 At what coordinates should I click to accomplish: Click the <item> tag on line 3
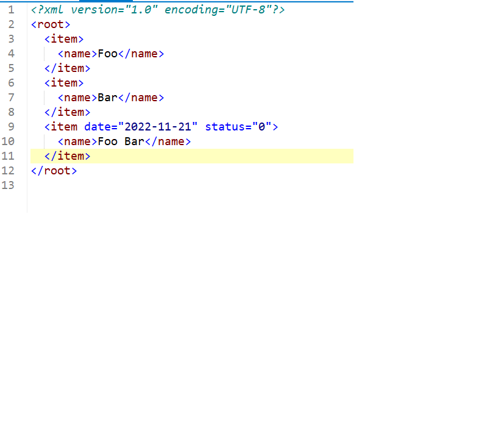64,39
